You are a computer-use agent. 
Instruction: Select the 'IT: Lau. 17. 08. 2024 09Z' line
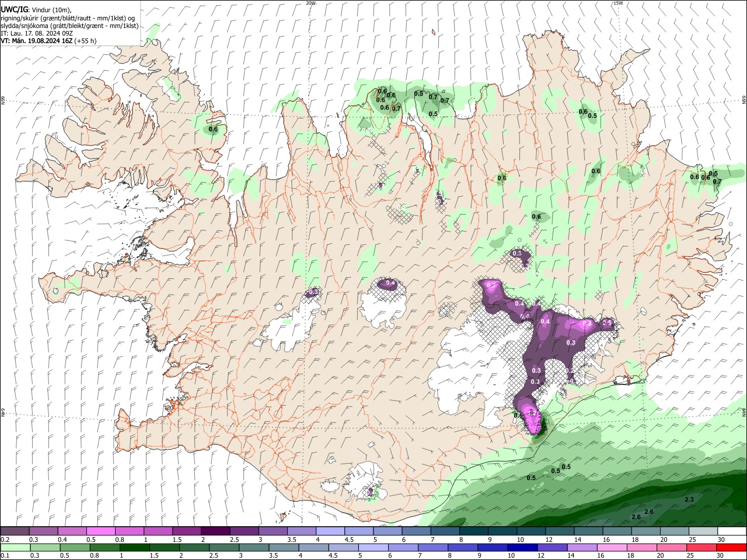[38, 33]
